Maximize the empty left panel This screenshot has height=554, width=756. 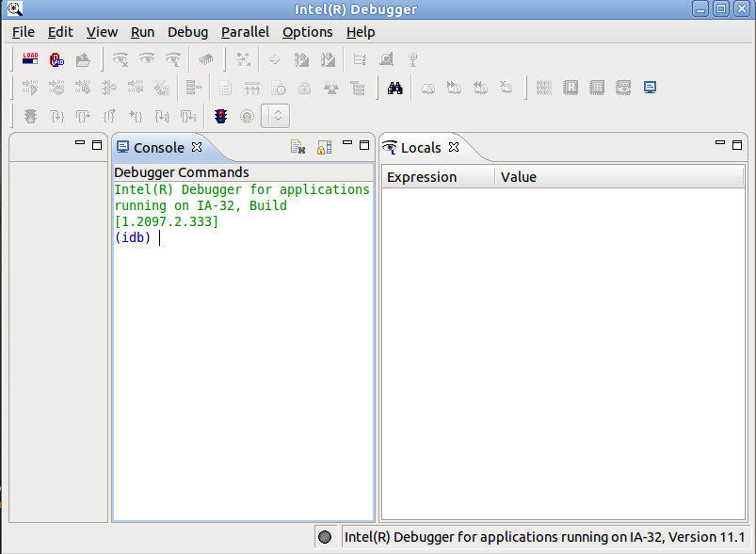pos(96,145)
